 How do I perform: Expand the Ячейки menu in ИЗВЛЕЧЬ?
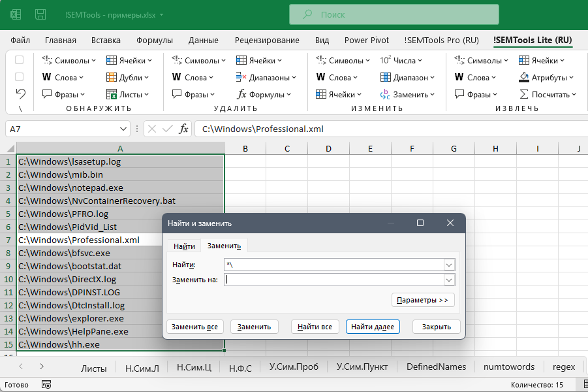click(562, 61)
